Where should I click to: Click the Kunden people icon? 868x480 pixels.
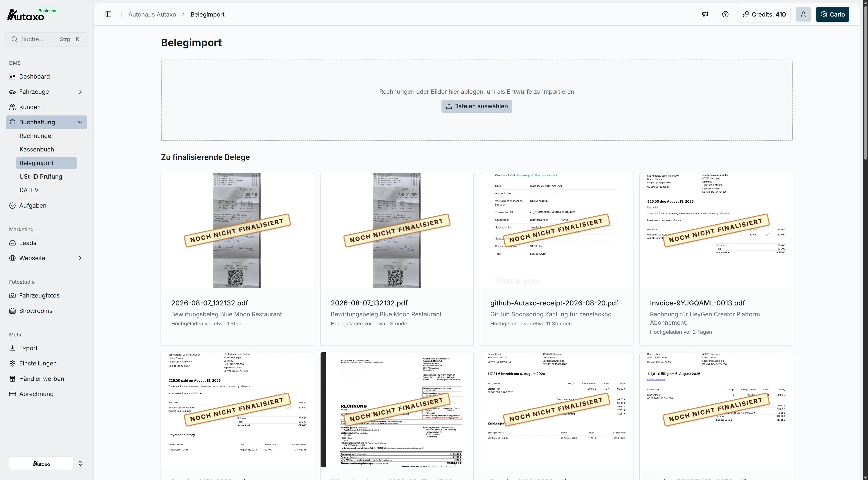pos(12,107)
